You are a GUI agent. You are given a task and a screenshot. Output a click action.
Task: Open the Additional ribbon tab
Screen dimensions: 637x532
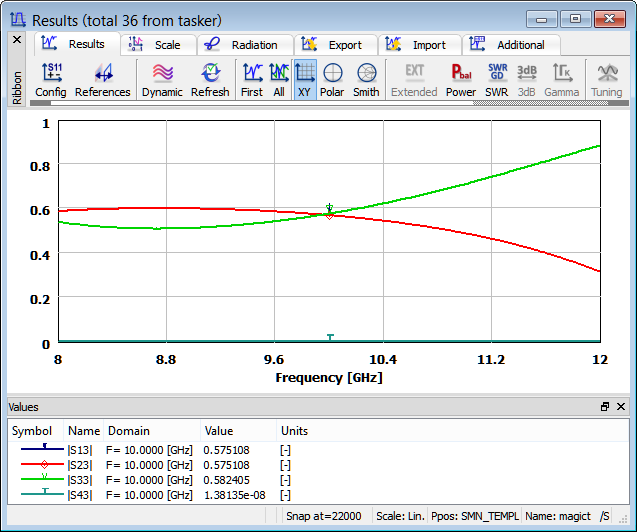(510, 45)
